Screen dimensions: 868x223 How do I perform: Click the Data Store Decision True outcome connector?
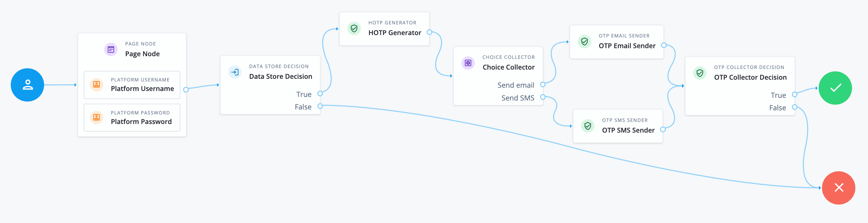coord(320,93)
